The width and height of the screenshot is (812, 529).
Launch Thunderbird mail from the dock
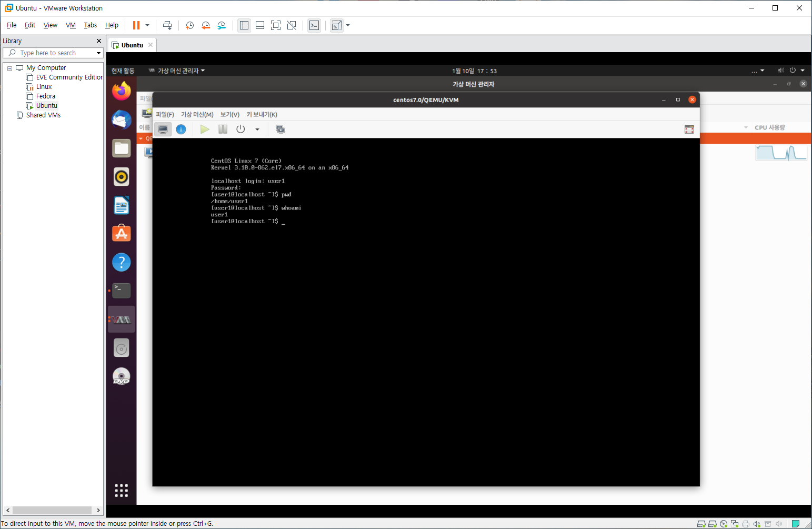122,119
